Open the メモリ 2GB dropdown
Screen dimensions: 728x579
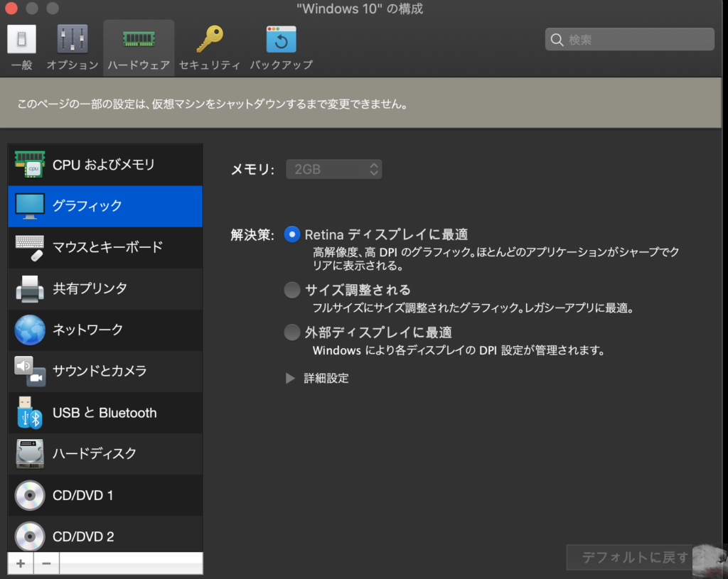[334, 169]
